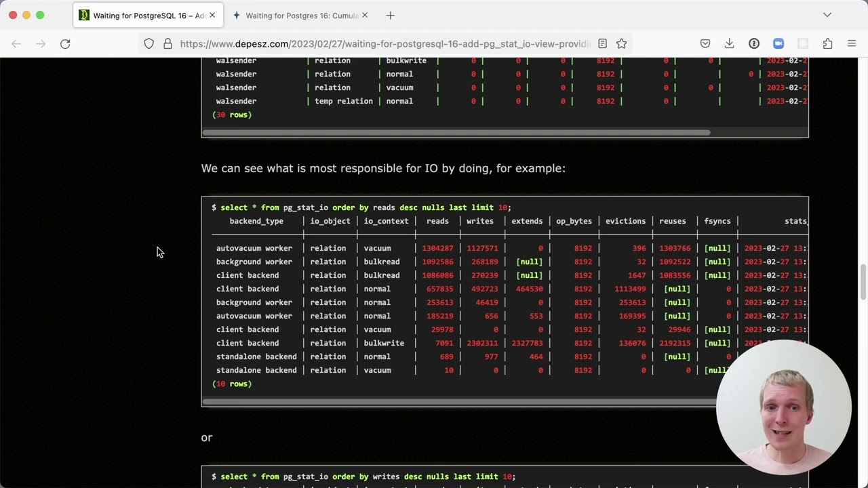Click the reads value 253613
This screenshot has height=488, width=868.
point(439,302)
